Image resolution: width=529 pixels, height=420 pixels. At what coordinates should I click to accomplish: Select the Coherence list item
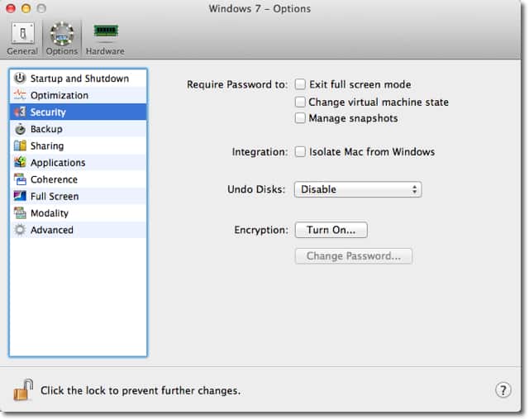coord(79,179)
